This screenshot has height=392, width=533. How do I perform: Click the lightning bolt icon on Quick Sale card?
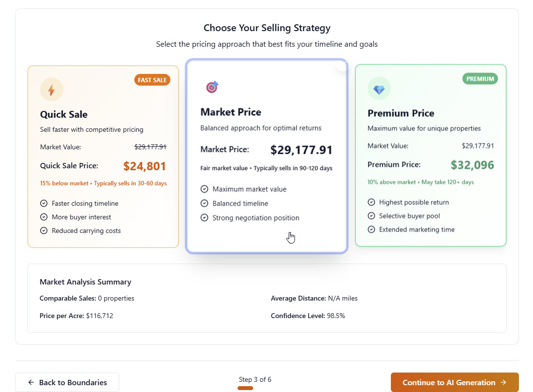click(x=51, y=89)
